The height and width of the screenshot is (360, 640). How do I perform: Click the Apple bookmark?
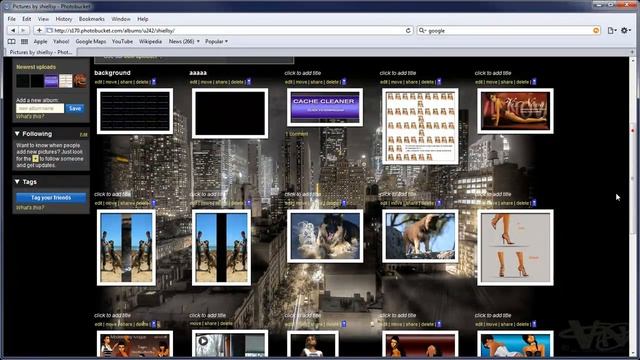pos(40,42)
